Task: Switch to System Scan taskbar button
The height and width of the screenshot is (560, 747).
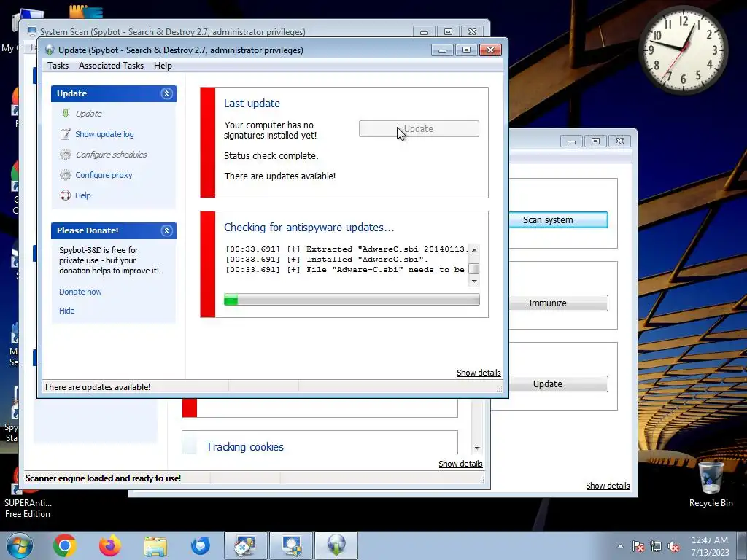Action: pyautogui.click(x=291, y=545)
